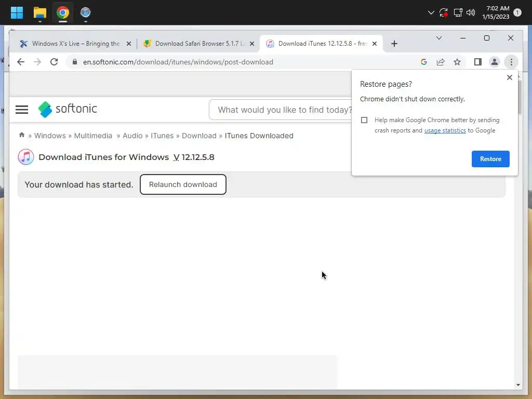Share this page icon
Viewport: 532px width, 399px height.
(x=441, y=62)
